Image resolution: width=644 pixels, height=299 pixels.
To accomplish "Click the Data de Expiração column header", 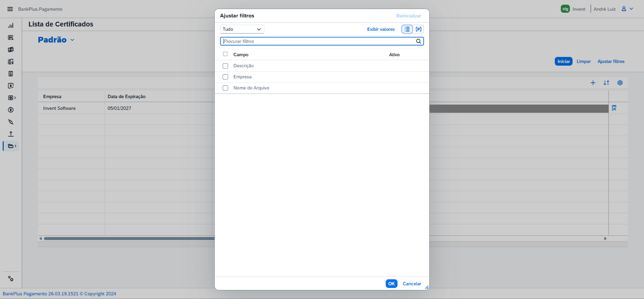I will tap(159, 97).
